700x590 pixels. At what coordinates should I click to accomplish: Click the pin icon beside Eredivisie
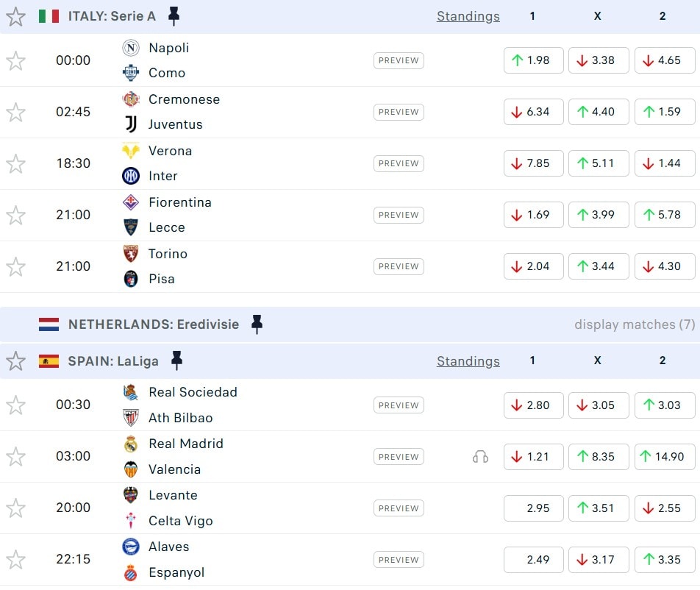click(257, 324)
